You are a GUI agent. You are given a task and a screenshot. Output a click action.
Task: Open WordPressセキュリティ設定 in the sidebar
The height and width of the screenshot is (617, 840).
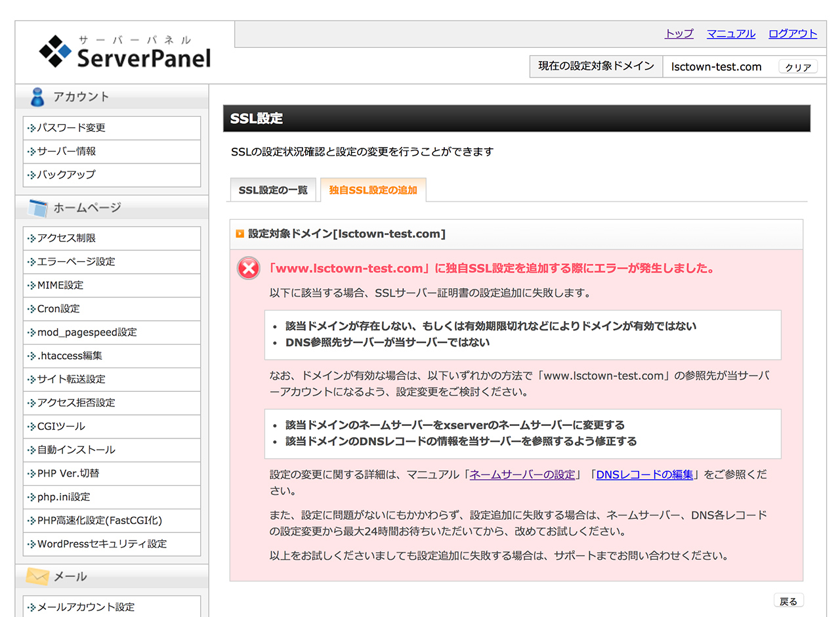[102, 544]
